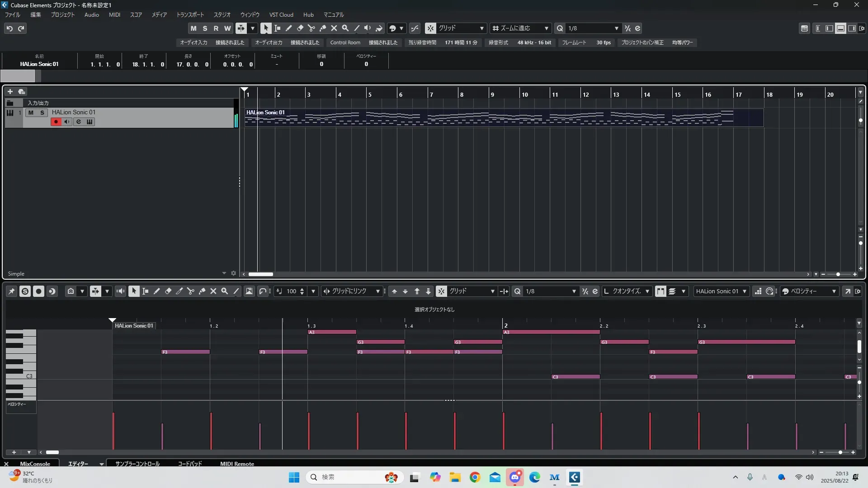Open the ズームに適応 grid type dropdown
The width and height of the screenshot is (868, 488).
point(520,28)
